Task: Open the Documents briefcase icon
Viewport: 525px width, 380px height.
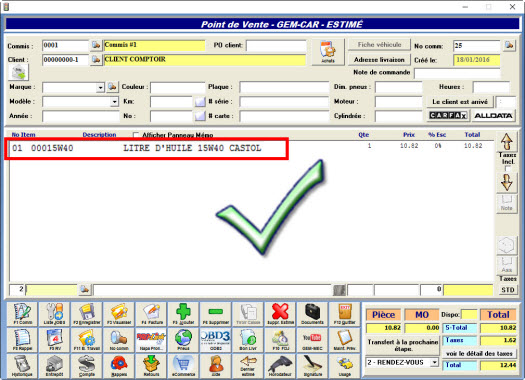Action: point(312,314)
